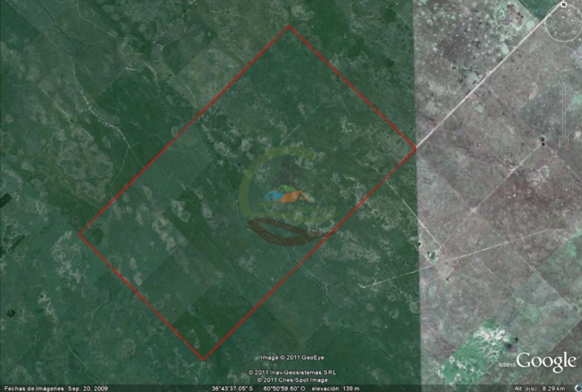The height and width of the screenshot is (392, 582).
Task: Click the leftmost corner of red polygon
Action: pos(79,234)
